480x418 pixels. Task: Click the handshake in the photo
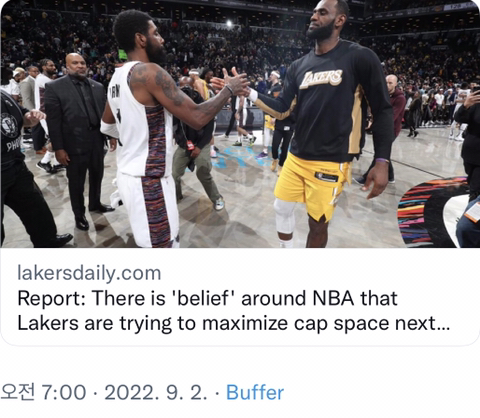(235, 84)
